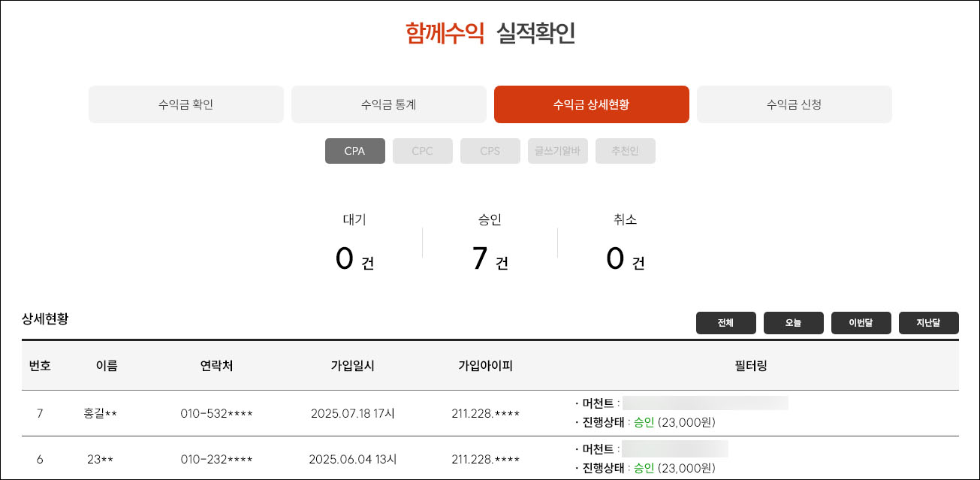Open the 글쓰기알바 category

557,151
